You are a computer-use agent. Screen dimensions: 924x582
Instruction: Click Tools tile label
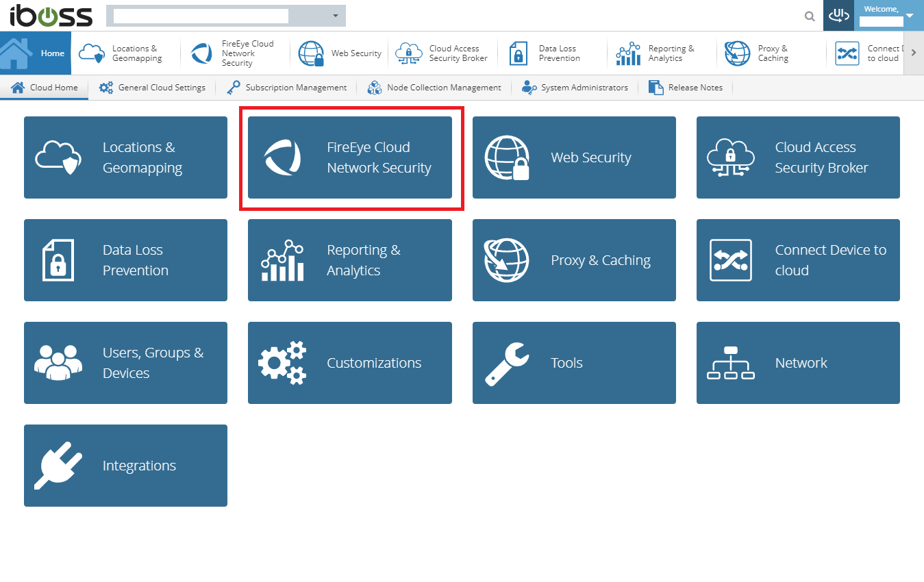pyautogui.click(x=566, y=363)
